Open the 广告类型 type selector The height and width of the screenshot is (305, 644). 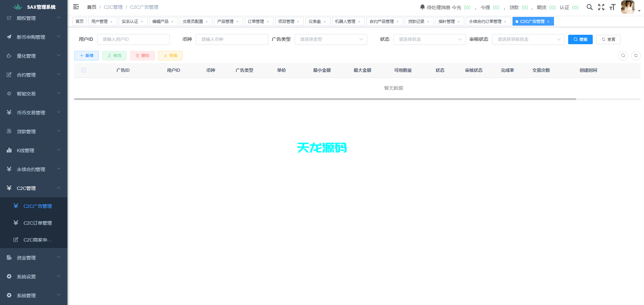(x=330, y=39)
